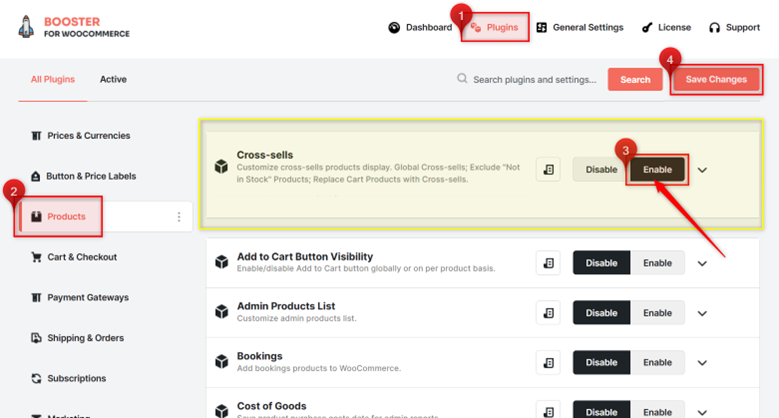Viewport: 779px width, 418px height.
Task: Click the Subscriptions refresh icon
Action: (36, 378)
